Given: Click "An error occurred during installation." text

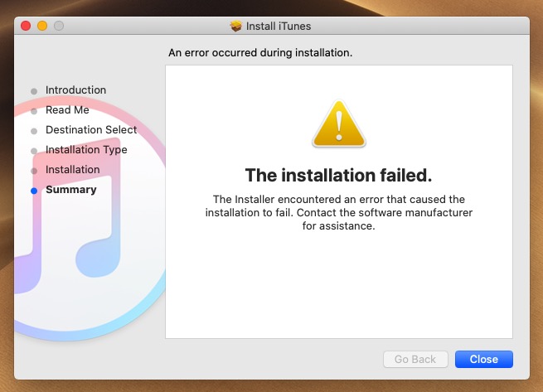Looking at the screenshot, I should tap(260, 53).
